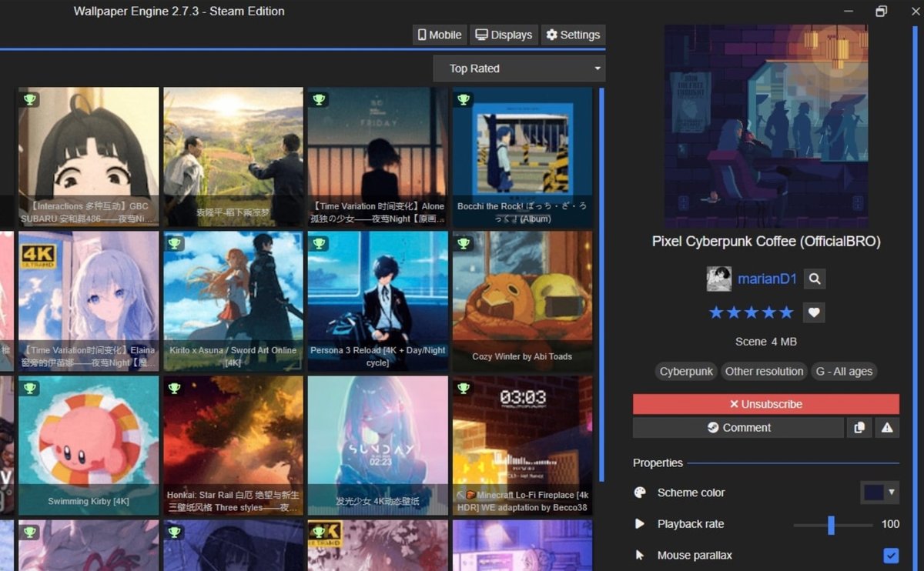This screenshot has height=571, width=924.
Task: Click the Mouse parallax cursor icon
Action: (x=640, y=555)
